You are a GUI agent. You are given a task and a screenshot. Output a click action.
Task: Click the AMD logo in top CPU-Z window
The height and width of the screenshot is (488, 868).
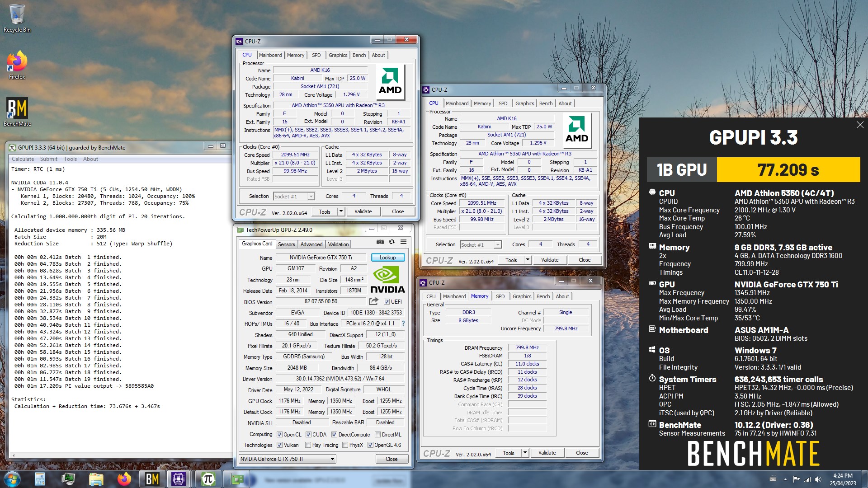[390, 82]
